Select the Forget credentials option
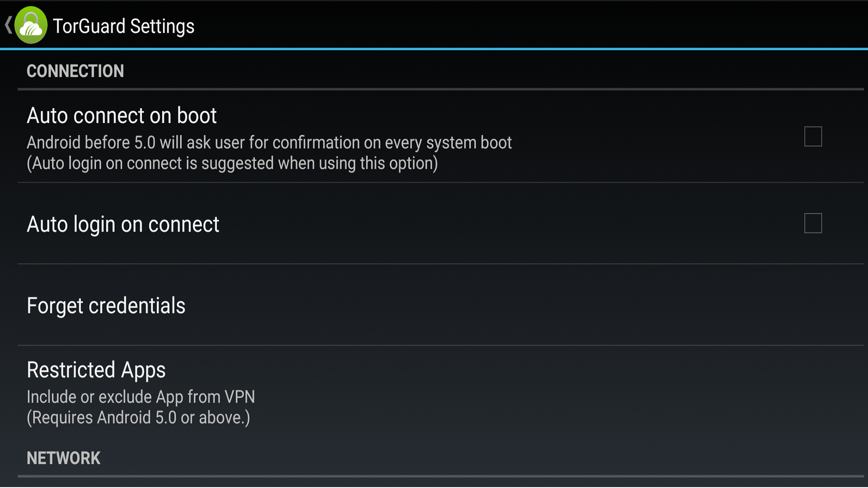 coord(106,306)
